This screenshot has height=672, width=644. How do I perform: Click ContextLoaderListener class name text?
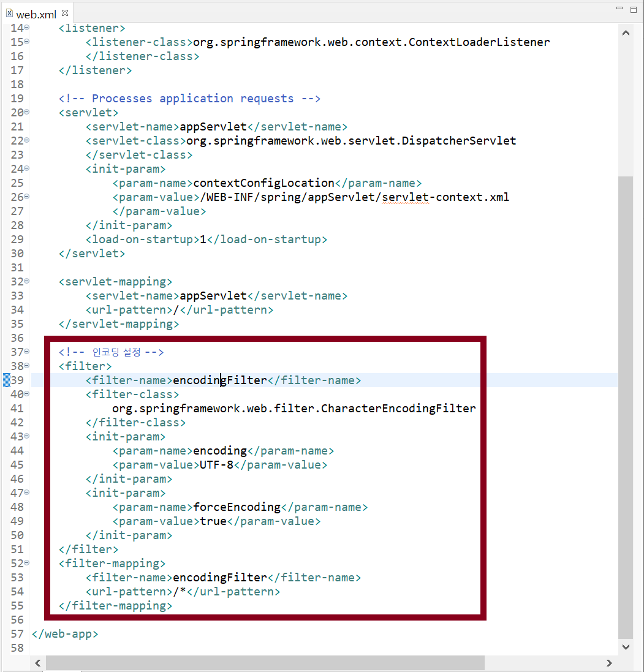[479, 42]
